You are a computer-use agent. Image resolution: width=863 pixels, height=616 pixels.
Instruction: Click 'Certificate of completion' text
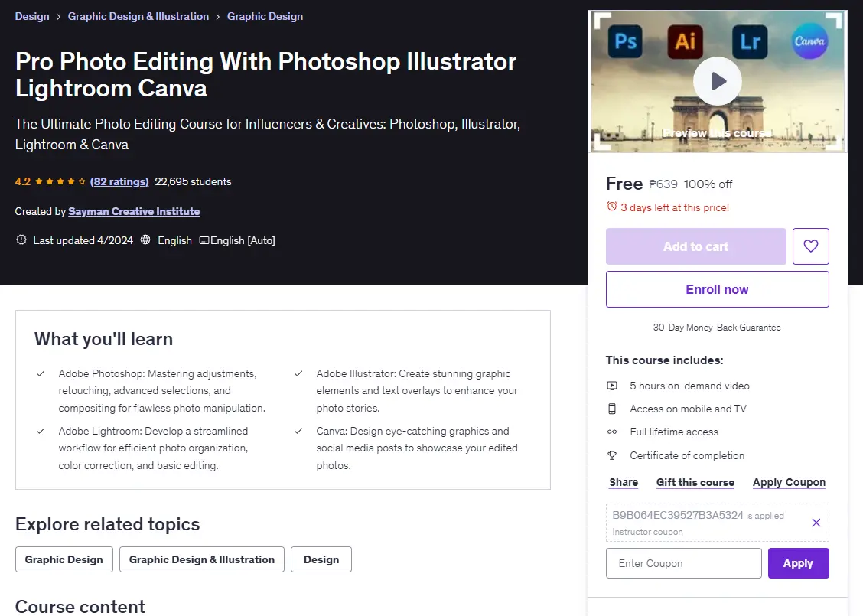687,455
